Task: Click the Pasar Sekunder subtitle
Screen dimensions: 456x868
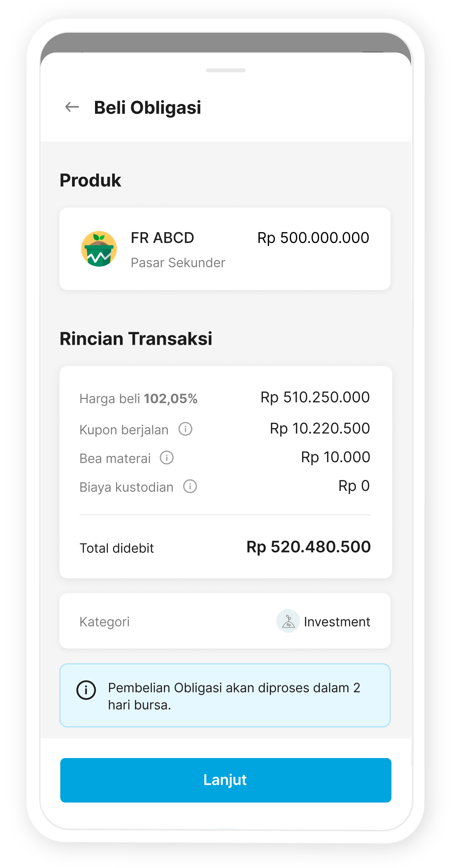Action: click(178, 263)
